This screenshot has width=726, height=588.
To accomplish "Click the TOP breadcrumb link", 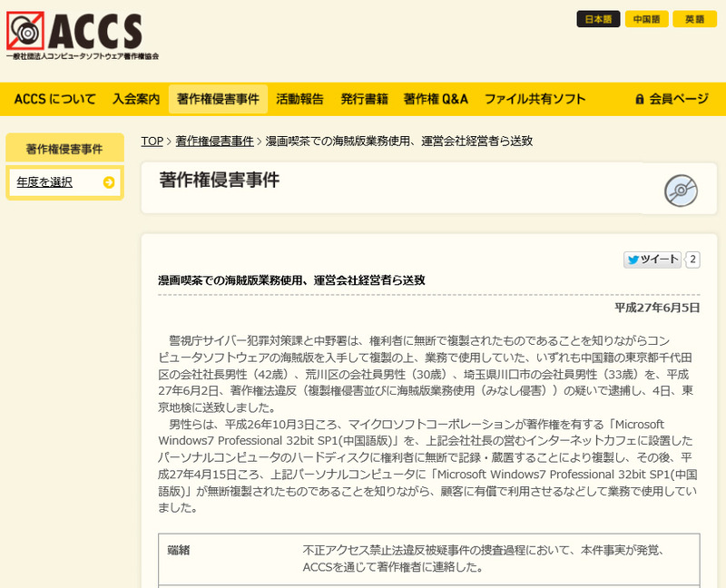I will pyautogui.click(x=152, y=142).
